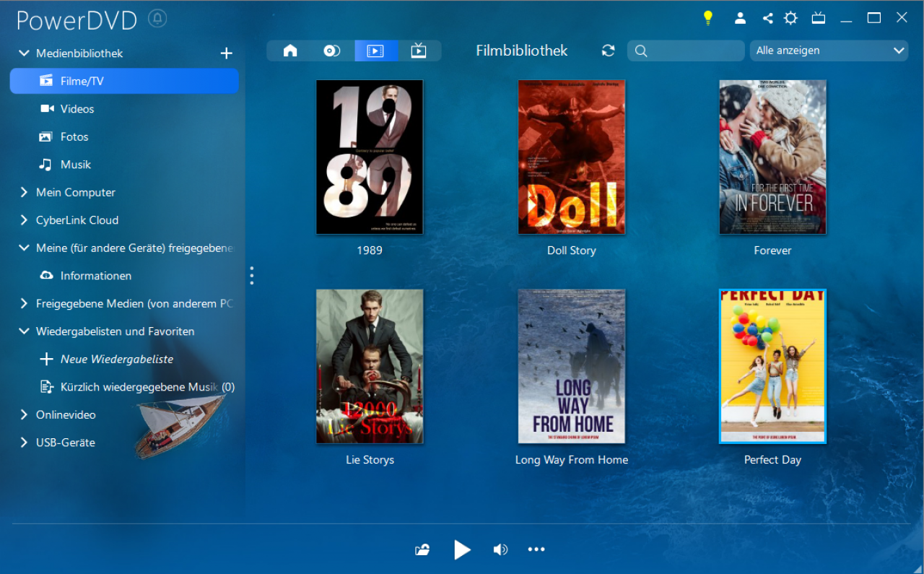The width and height of the screenshot is (924, 574).
Task: Collapse the Medienbibliothek section
Action: pos(24,53)
